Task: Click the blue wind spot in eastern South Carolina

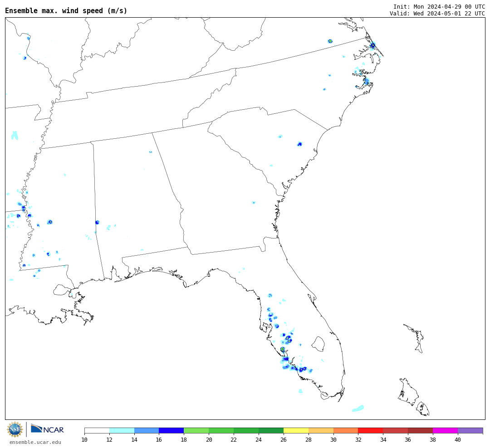Action: tap(300, 144)
